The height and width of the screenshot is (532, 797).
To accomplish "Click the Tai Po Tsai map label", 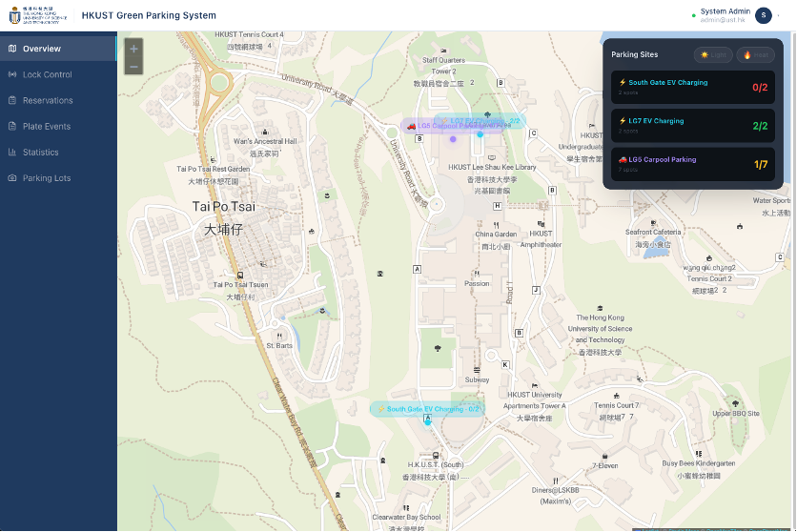I will (x=224, y=207).
